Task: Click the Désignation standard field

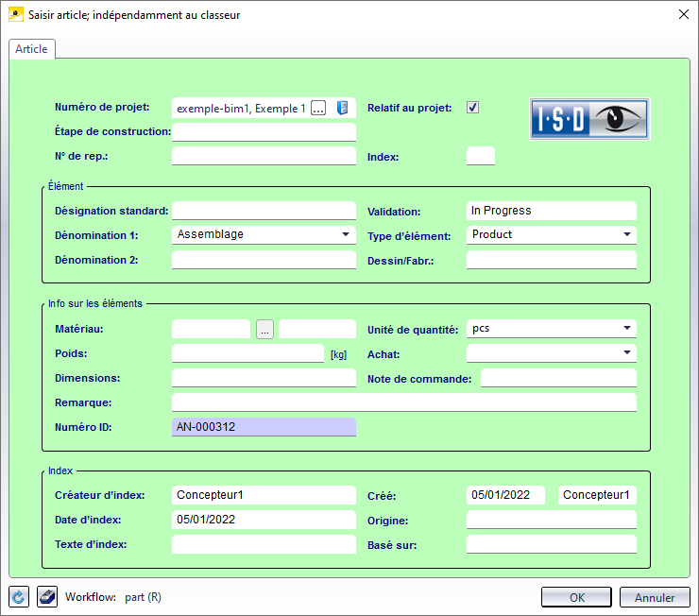Action: coord(264,211)
